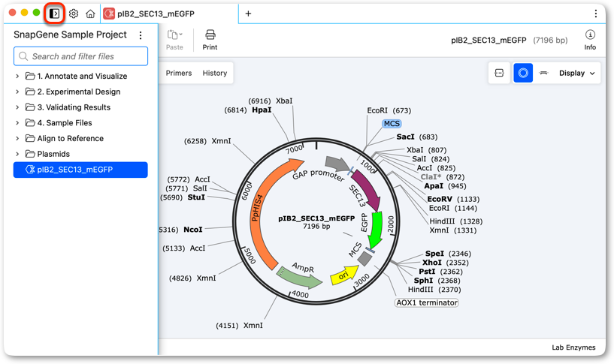
Task: Switch to sequence view icon
Action: click(x=499, y=73)
